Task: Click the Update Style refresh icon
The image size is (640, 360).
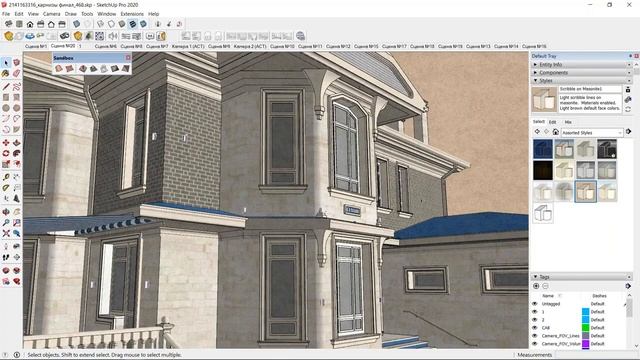Action: coord(628,109)
